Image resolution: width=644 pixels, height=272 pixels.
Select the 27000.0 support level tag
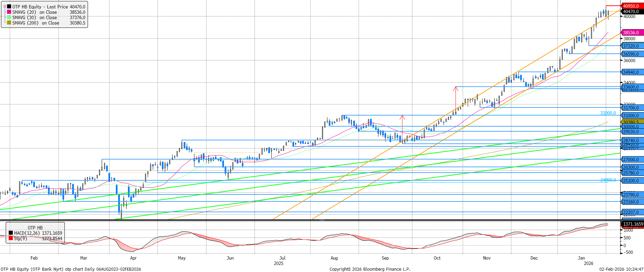(x=632, y=160)
